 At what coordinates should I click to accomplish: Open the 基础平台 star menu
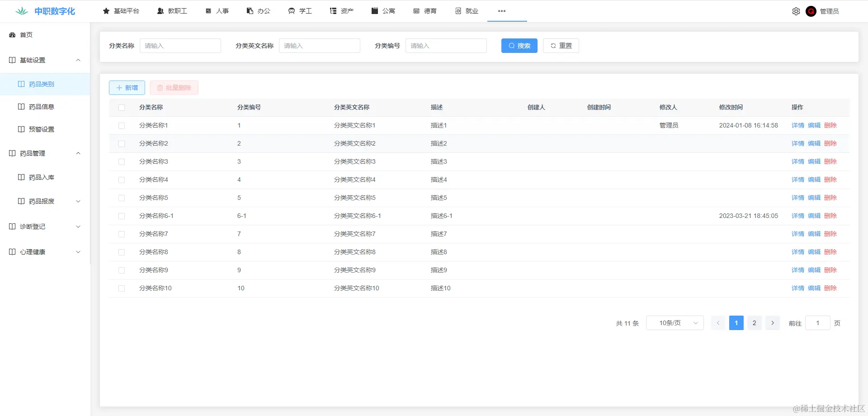click(x=121, y=11)
